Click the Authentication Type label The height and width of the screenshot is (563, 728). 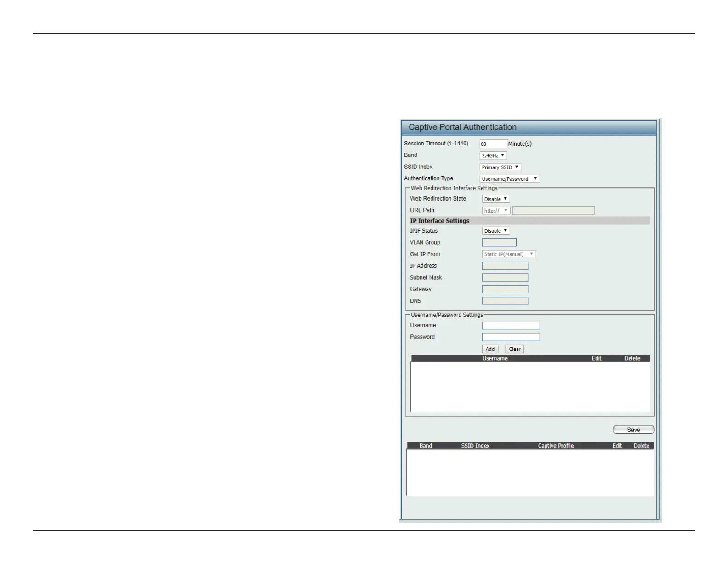pos(428,178)
